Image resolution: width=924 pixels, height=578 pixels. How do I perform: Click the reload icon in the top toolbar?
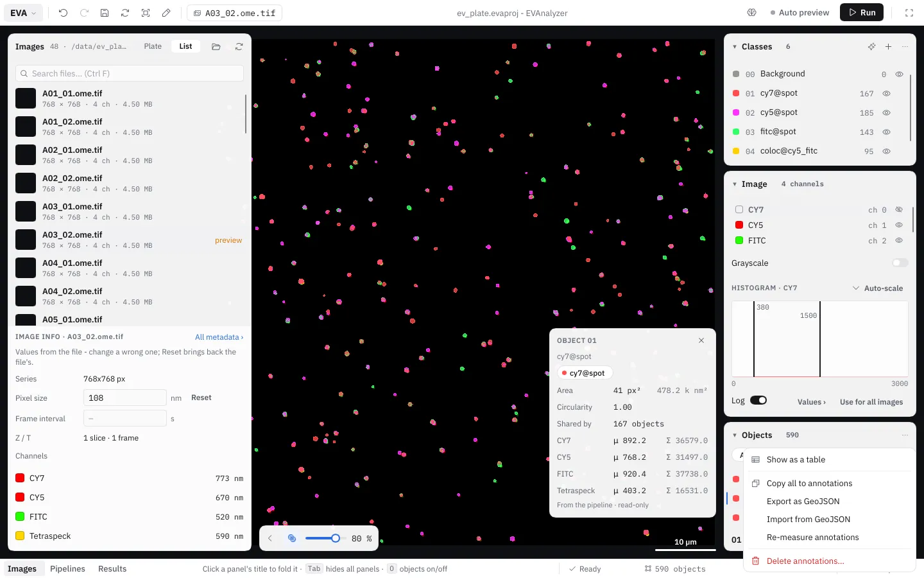(x=125, y=13)
